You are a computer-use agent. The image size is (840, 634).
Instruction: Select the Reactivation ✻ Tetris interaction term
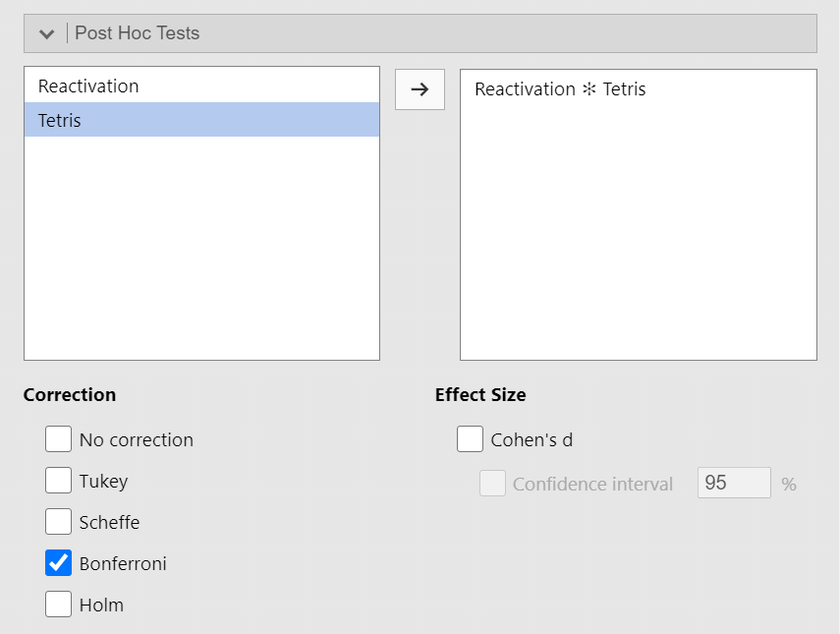[x=560, y=89]
